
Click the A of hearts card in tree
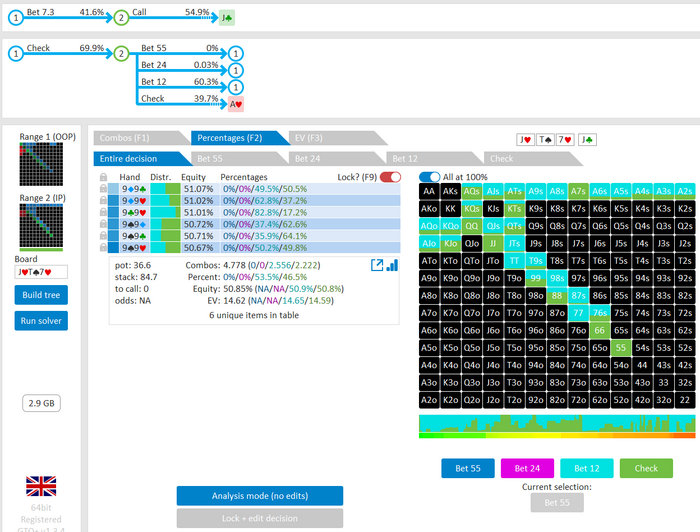(236, 104)
